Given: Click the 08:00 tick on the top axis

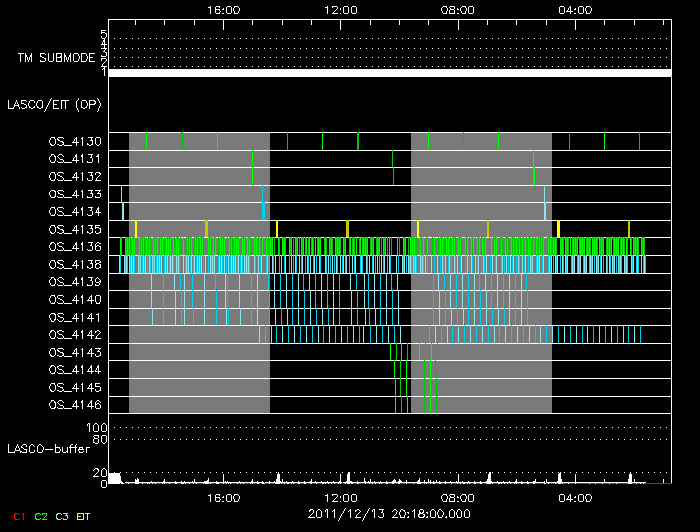Looking at the screenshot, I should [457, 10].
